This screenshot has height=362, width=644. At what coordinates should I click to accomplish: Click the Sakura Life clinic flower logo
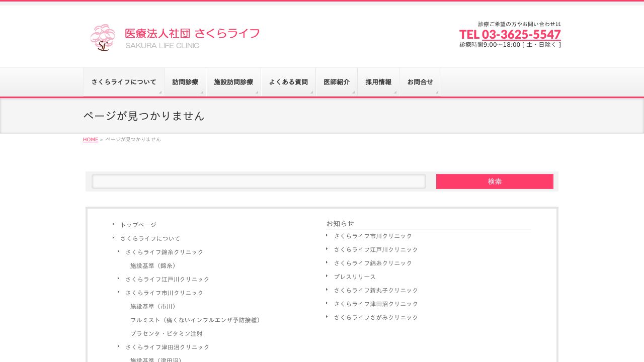[x=103, y=37]
